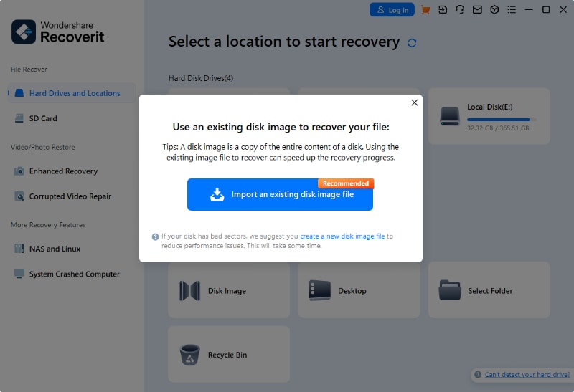Click the Recycle Bin icon
574x392 pixels.
pyautogui.click(x=189, y=355)
